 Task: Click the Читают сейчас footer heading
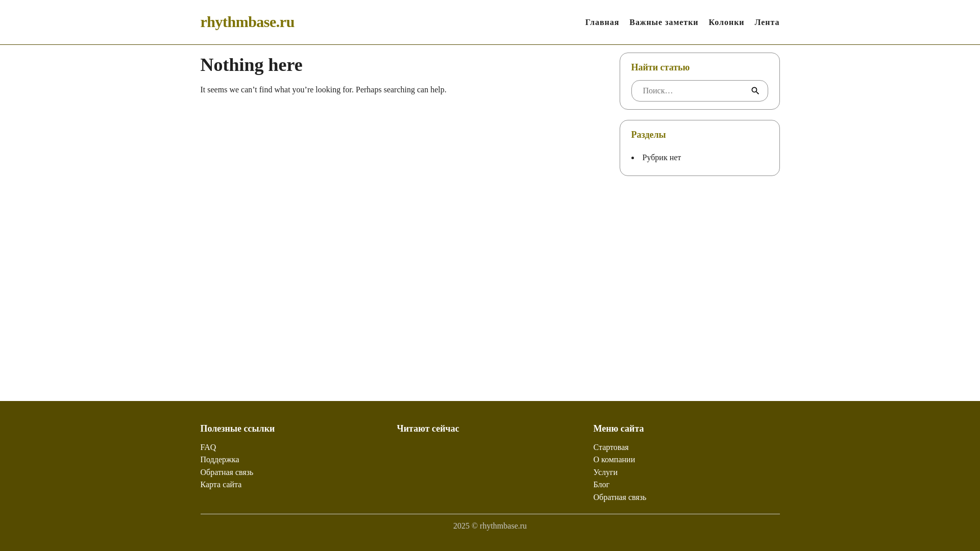(x=428, y=429)
